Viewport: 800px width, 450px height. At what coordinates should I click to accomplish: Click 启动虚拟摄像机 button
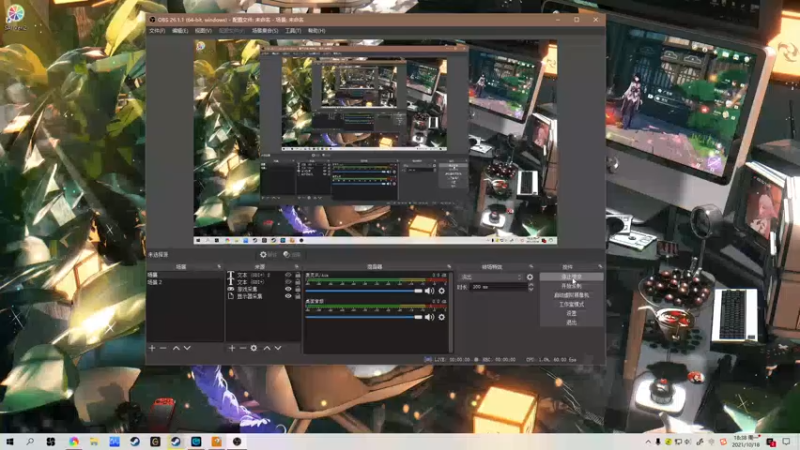tap(571, 295)
